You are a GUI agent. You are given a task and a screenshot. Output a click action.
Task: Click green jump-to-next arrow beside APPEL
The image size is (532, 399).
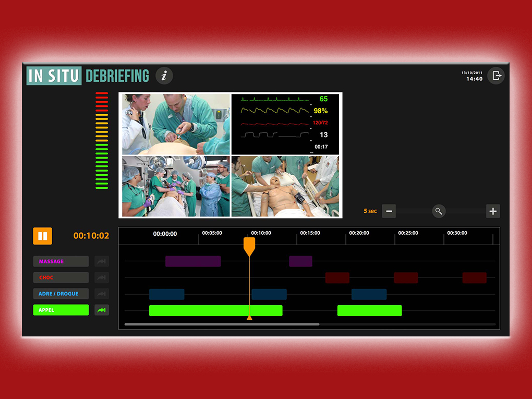tap(102, 310)
